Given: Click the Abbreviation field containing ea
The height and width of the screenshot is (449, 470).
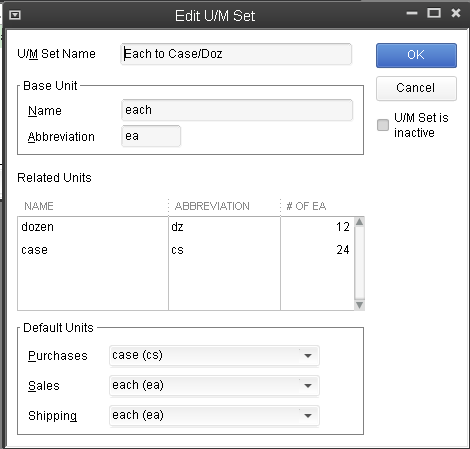Looking at the screenshot, I should 151,136.
